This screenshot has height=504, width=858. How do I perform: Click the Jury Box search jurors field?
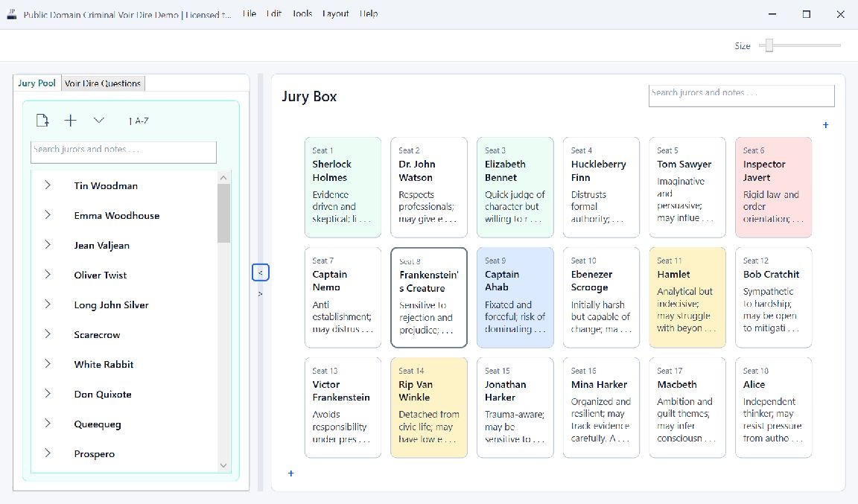pyautogui.click(x=742, y=96)
